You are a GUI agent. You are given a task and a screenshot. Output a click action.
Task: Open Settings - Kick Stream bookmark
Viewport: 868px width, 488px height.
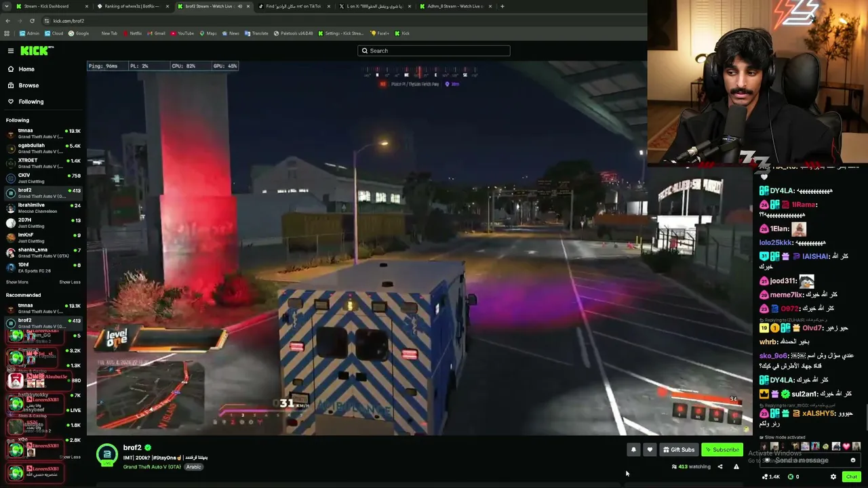341,33
